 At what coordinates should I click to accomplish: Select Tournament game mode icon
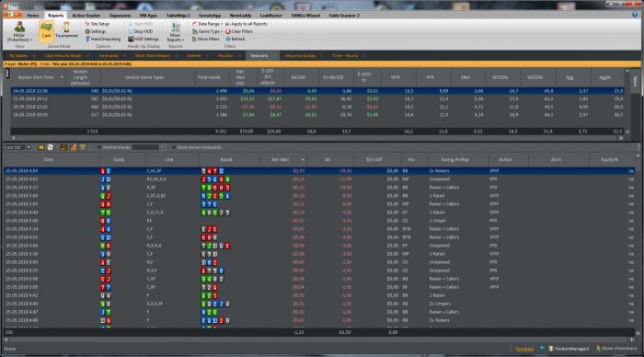(x=66, y=30)
